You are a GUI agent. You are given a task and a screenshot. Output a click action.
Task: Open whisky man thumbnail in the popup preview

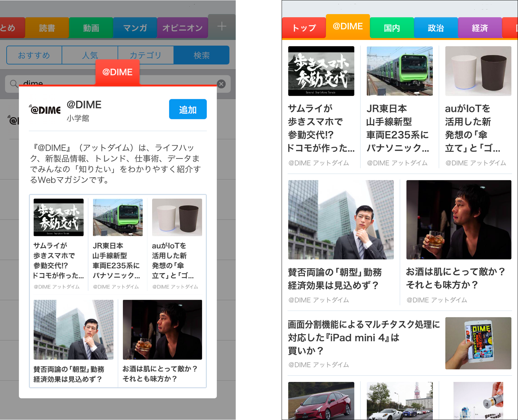tap(162, 330)
